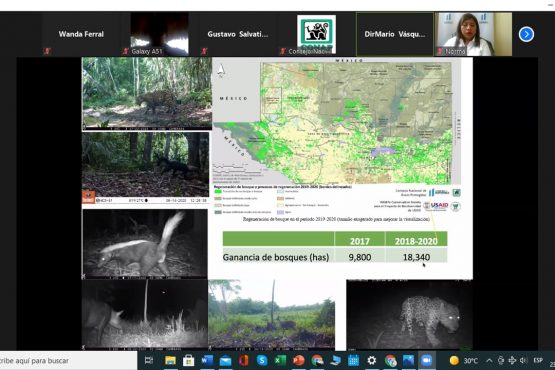Select Wanda Ferral's participant tile
This screenshot has width=555, height=370.
pyautogui.click(x=81, y=34)
